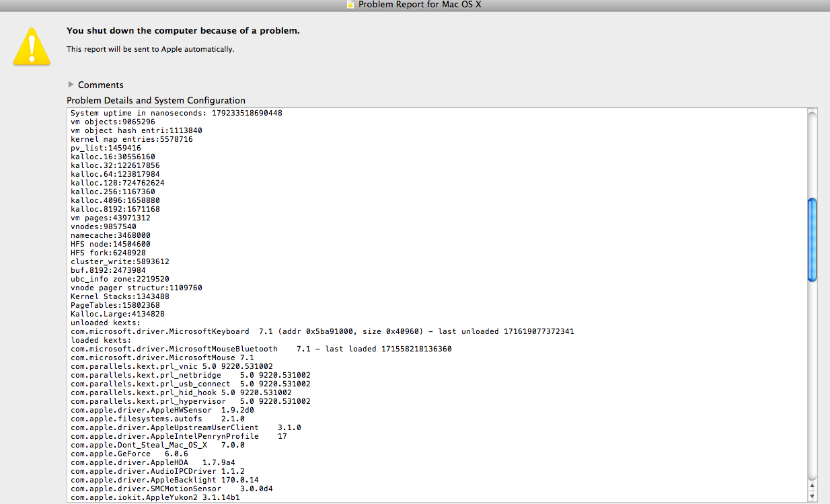
Task: Click the 'vm object hash entri:1113840' line
Action: 137,130
